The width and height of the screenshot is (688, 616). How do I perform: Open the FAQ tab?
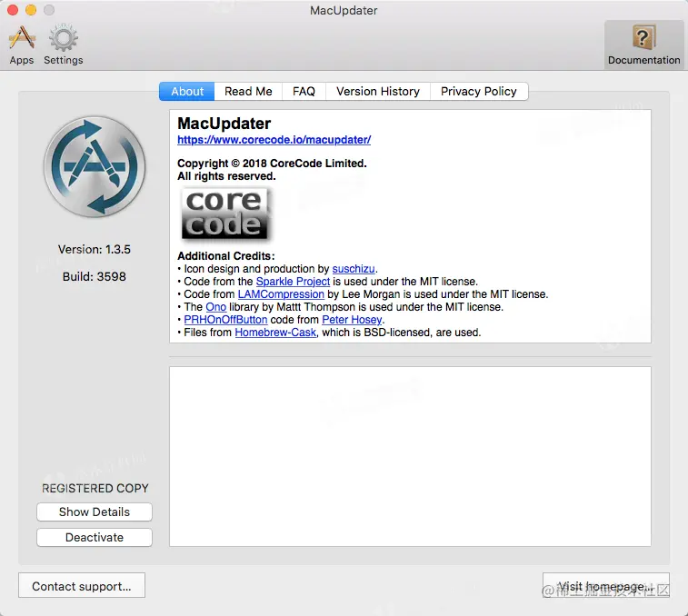(304, 91)
